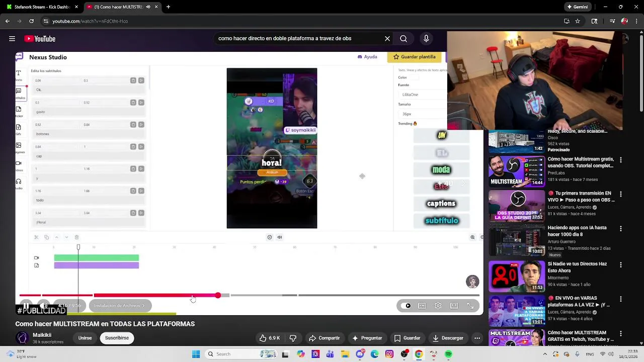This screenshot has width=644, height=362.
Task: Open the player settings gear
Action: pyautogui.click(x=438, y=306)
